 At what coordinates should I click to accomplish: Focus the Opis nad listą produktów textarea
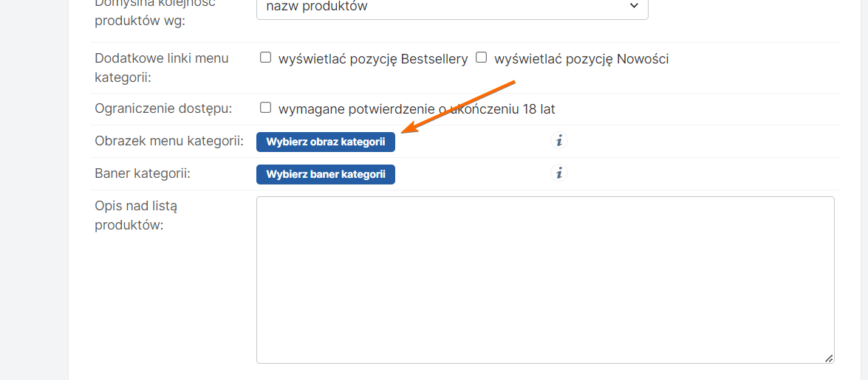(545, 280)
